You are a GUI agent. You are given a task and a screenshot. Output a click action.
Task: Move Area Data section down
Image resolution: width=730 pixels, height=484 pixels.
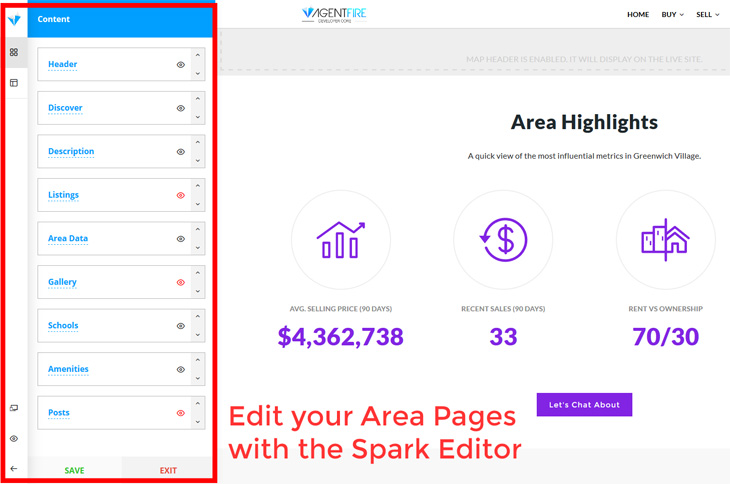[198, 247]
